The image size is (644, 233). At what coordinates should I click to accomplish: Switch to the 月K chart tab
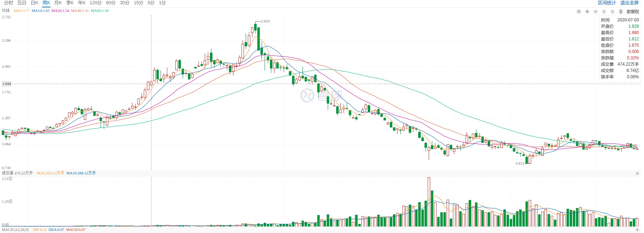pyautogui.click(x=58, y=3)
